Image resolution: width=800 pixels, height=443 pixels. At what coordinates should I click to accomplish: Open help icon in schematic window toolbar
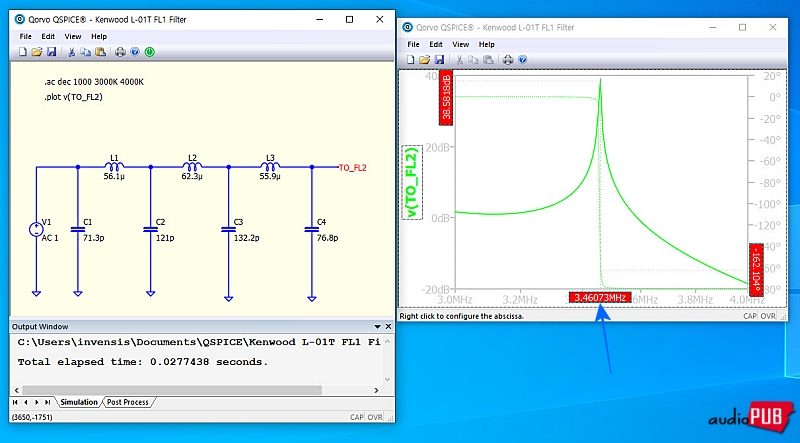point(135,52)
